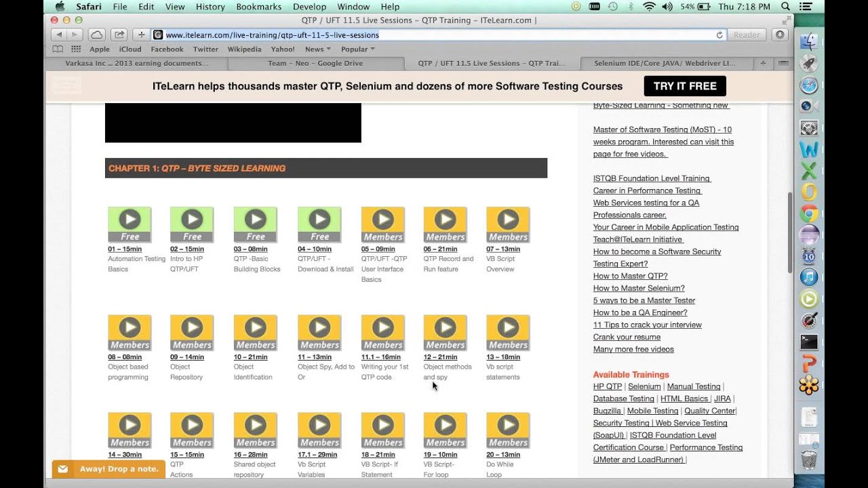
Task: Play free lesson 02 Intro to HP QTP/UFT
Action: (x=192, y=224)
